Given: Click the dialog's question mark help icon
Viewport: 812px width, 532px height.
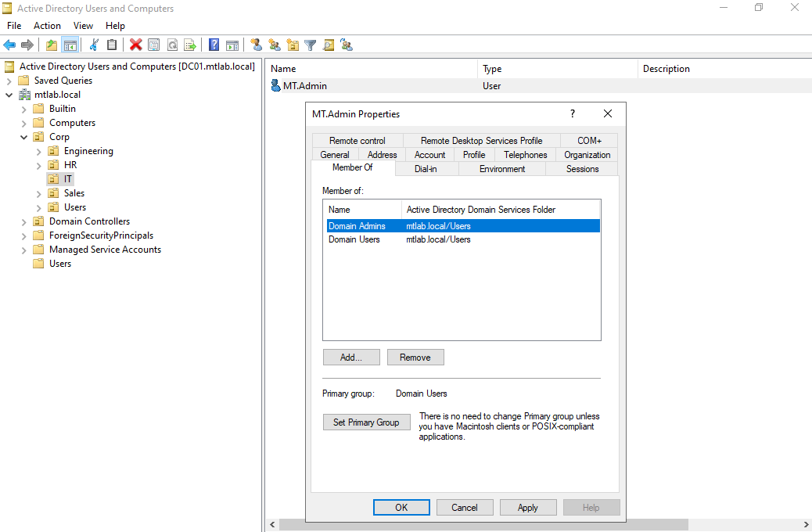Looking at the screenshot, I should (572, 113).
